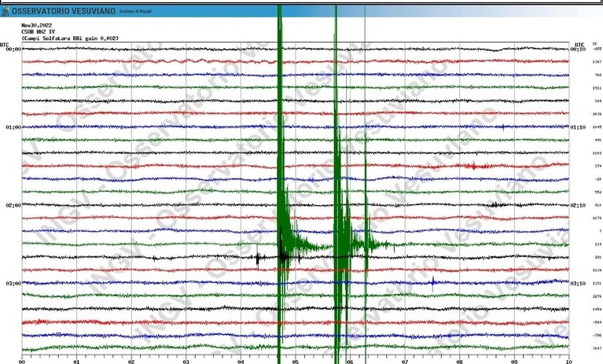The width and height of the screenshot is (603, 364).
Task: Click the INGV logo icon in header
Action: [5, 11]
